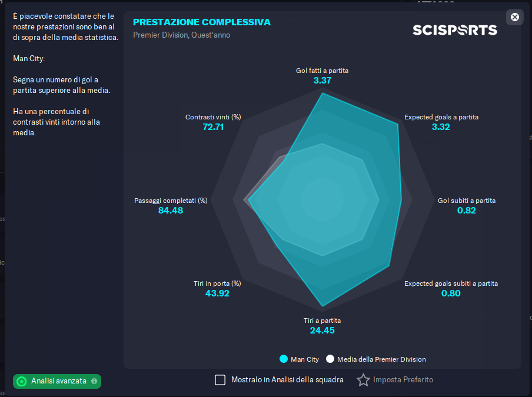Image resolution: width=532 pixels, height=397 pixels.
Task: Click the white Premier Division legend dot
Action: pyautogui.click(x=330, y=359)
